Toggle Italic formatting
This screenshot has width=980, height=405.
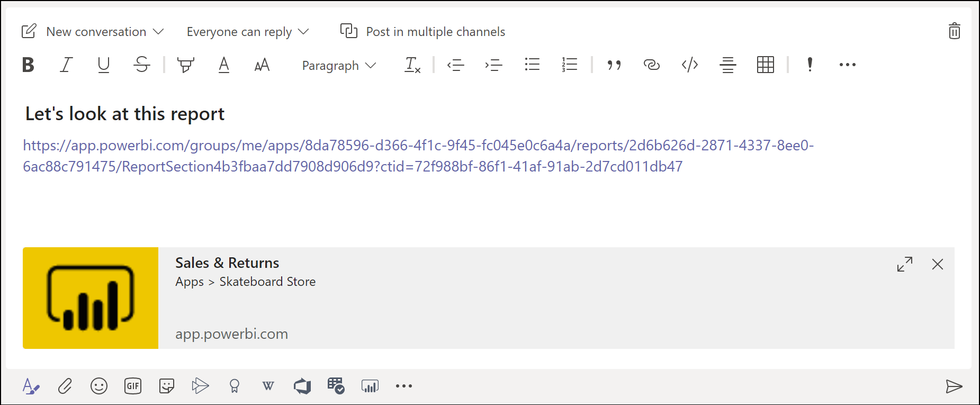66,65
